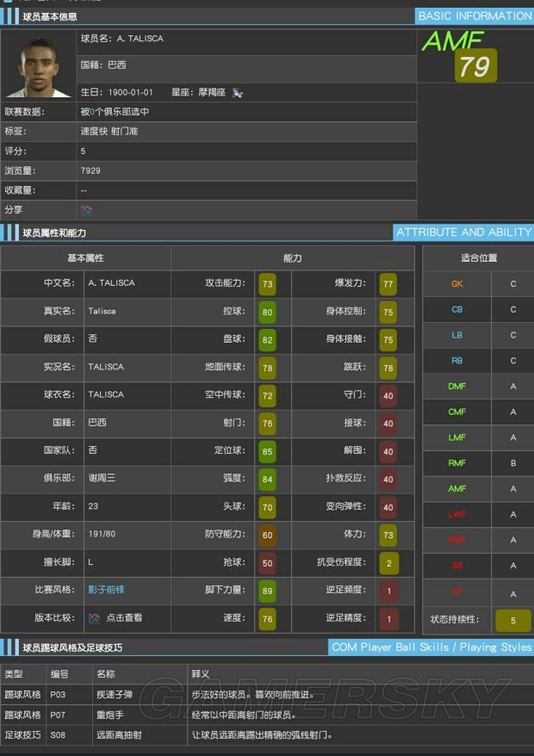
Task: Select the GK position row
Action: (x=479, y=283)
